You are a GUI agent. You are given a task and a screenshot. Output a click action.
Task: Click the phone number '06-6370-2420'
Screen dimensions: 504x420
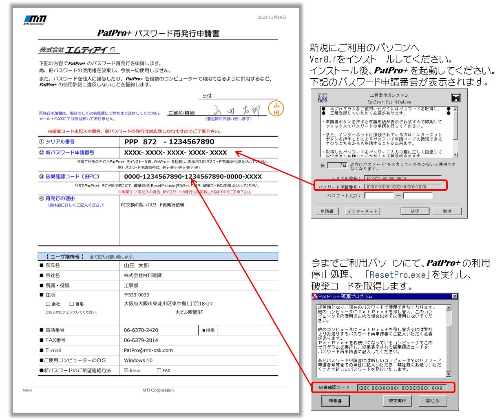[x=141, y=330]
